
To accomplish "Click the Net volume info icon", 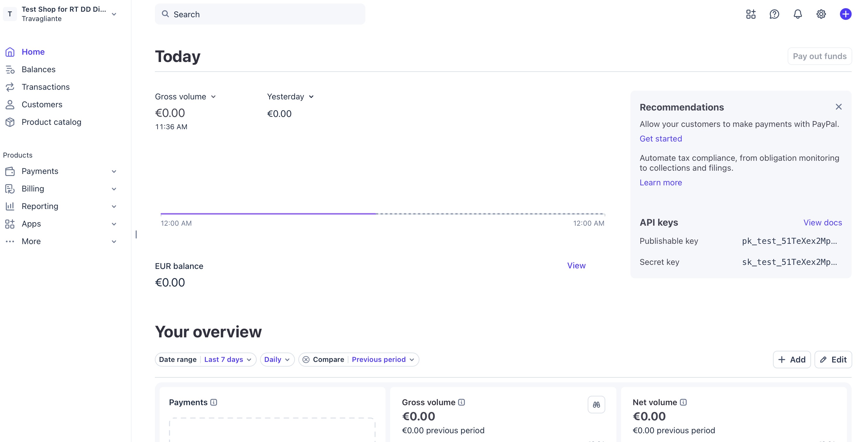I will pos(683,402).
